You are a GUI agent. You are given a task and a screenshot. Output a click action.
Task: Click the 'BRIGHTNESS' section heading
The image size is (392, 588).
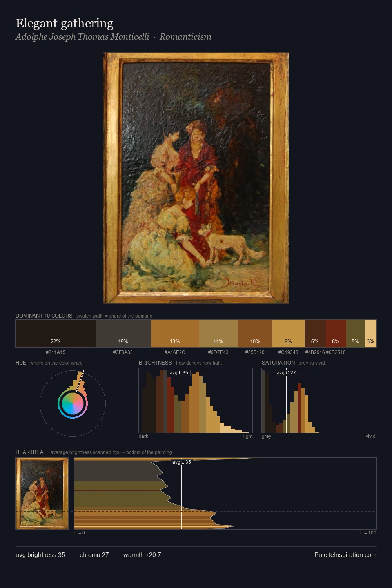tap(155, 363)
